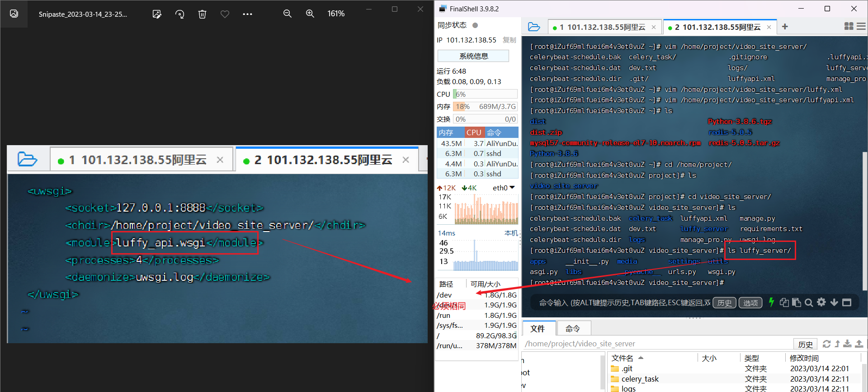Switch to the 命令 bottom panel tab
The width and height of the screenshot is (868, 392).
point(573,329)
